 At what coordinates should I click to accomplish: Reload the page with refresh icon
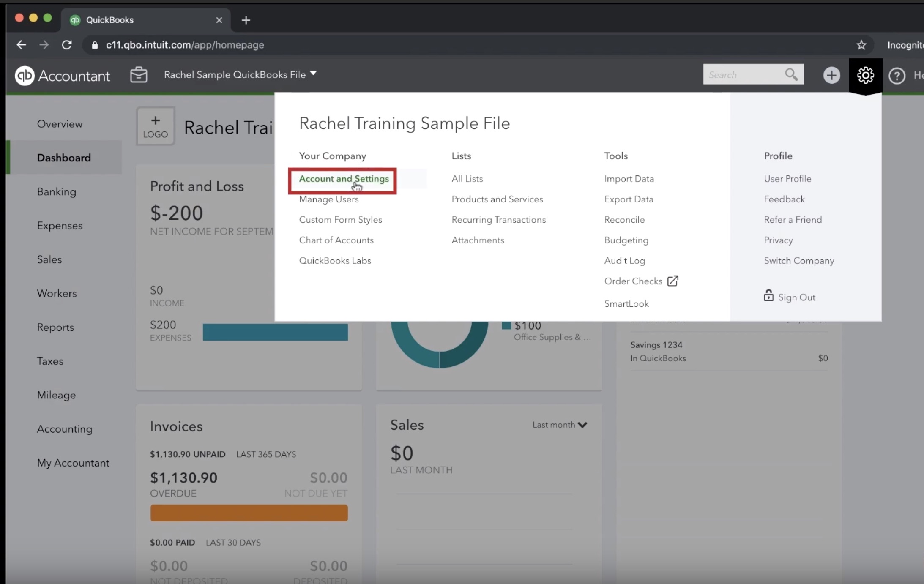[x=67, y=45]
